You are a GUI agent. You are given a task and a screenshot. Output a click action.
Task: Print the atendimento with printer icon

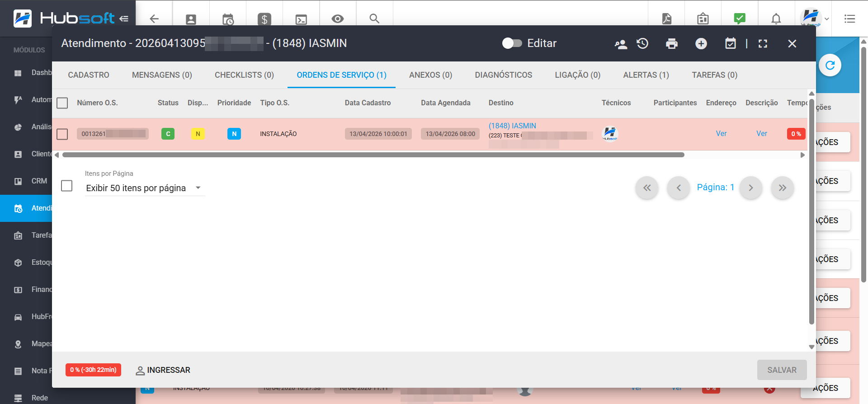[x=672, y=43]
